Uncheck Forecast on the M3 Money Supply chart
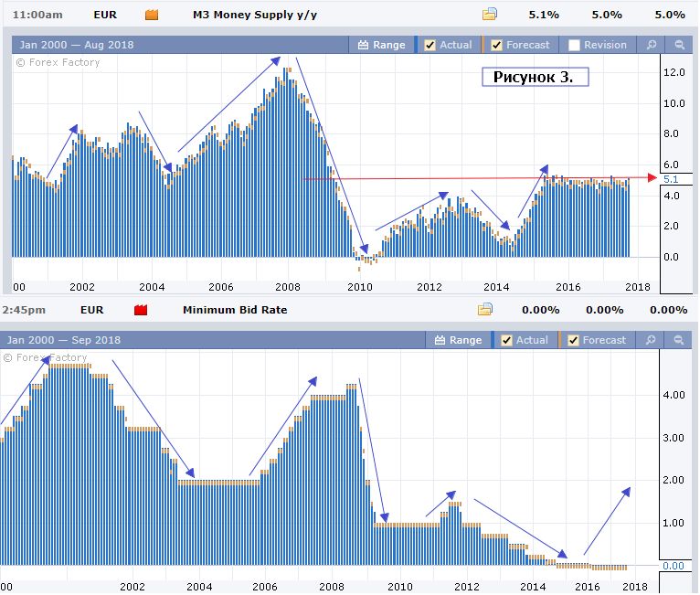The image size is (700, 595). pyautogui.click(x=496, y=45)
